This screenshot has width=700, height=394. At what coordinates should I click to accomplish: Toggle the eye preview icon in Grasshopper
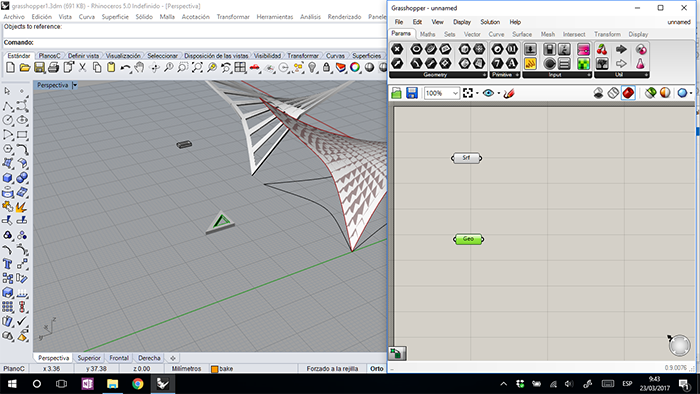click(x=488, y=93)
